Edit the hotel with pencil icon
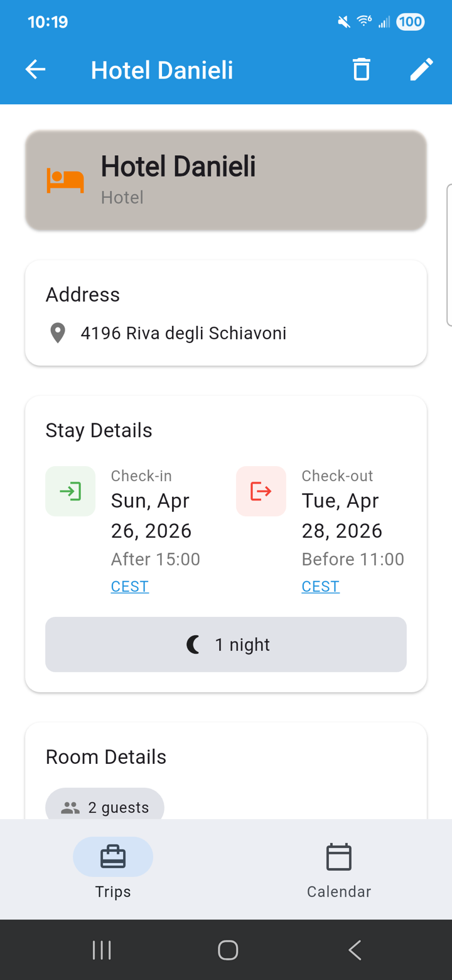 pos(421,70)
